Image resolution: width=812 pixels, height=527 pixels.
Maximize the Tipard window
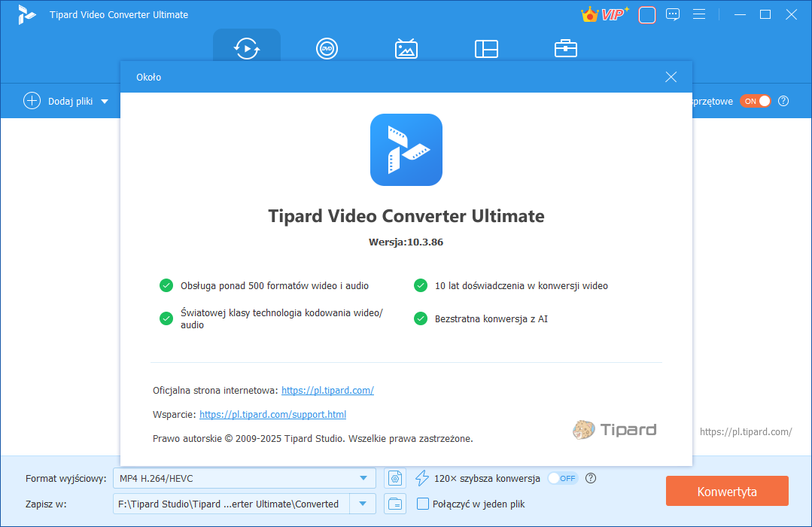pyautogui.click(x=765, y=14)
